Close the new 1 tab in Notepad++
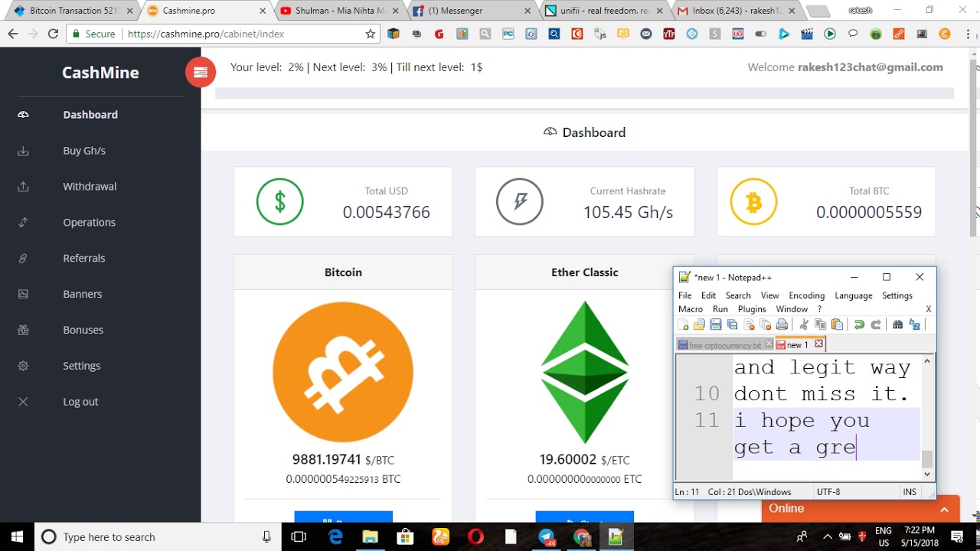This screenshot has width=980, height=551. [x=818, y=344]
